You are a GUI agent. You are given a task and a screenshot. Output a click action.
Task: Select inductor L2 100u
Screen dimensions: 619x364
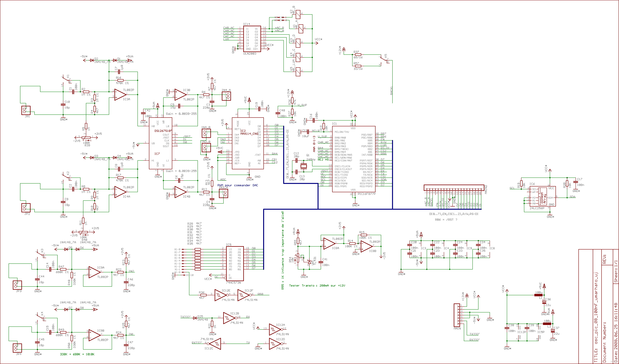[x=547, y=324]
